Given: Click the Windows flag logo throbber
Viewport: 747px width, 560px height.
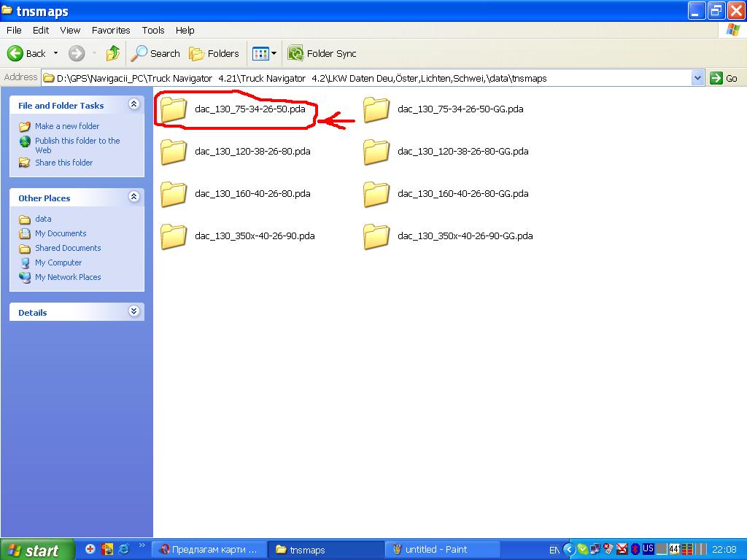Looking at the screenshot, I should (x=732, y=30).
